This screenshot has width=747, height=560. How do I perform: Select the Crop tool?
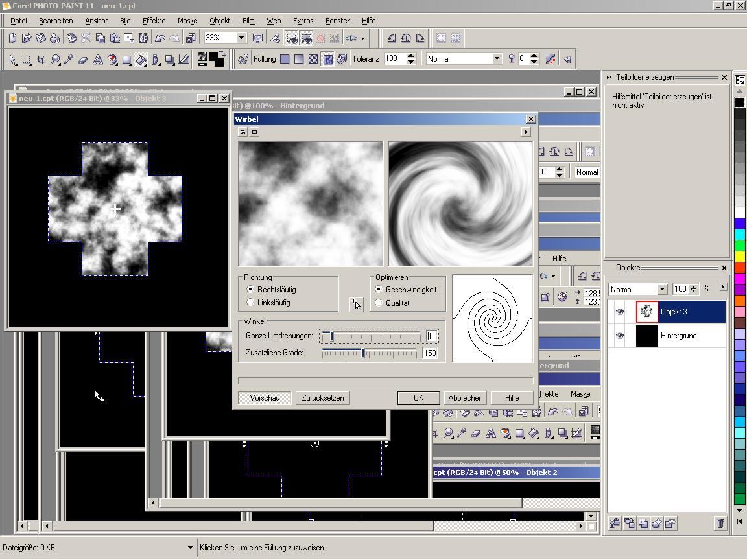coord(41,60)
